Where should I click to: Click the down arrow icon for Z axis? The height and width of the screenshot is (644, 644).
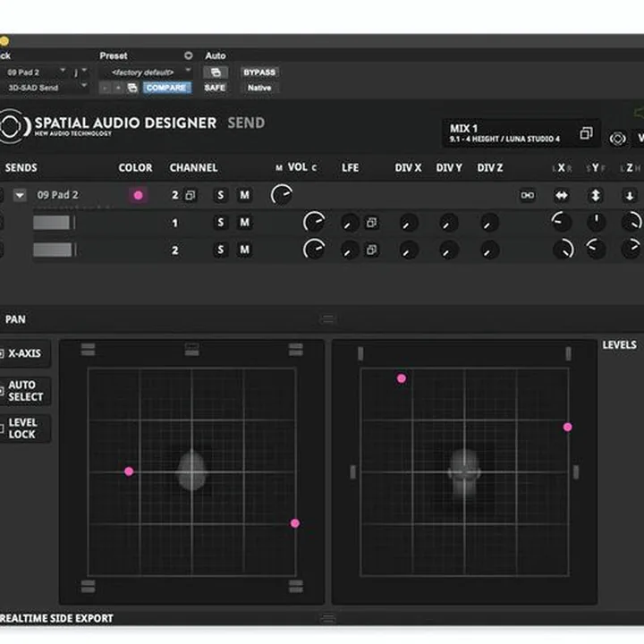pyautogui.click(x=629, y=196)
